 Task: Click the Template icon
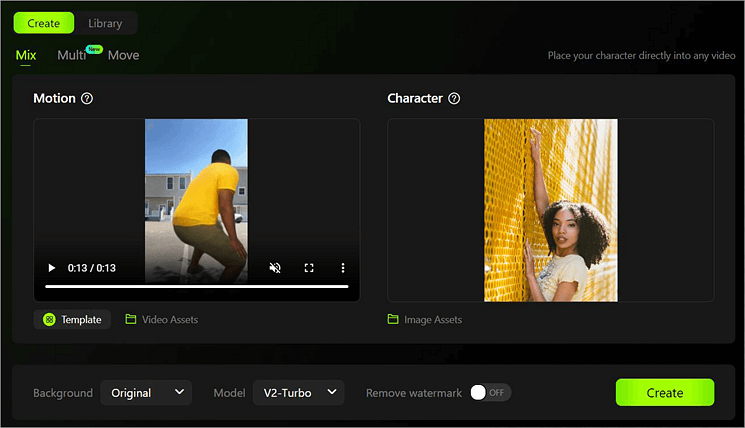pos(49,320)
